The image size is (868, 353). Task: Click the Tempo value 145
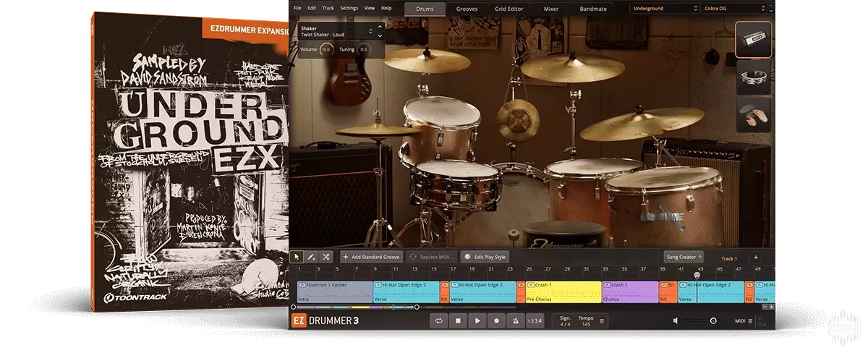[585, 324]
